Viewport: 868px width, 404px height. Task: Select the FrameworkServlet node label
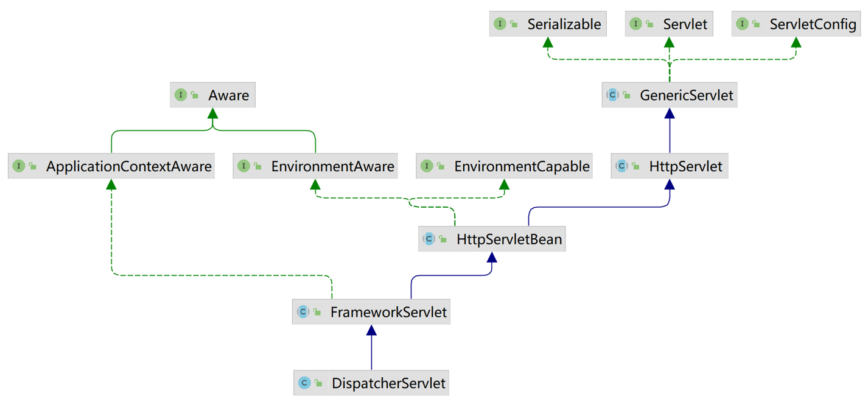(388, 312)
